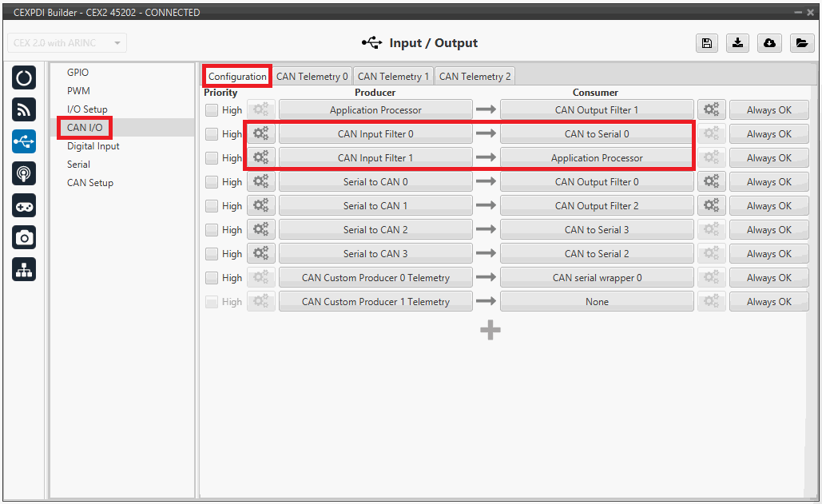Open the CEX 2.0 with ARINC dropdown

pyautogui.click(x=67, y=43)
